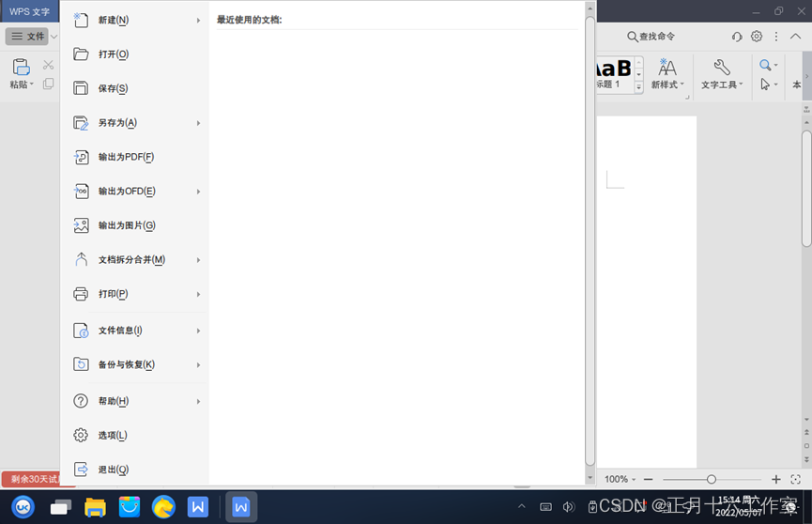
Task: Open Options via the gear icon
Action: tap(81, 436)
